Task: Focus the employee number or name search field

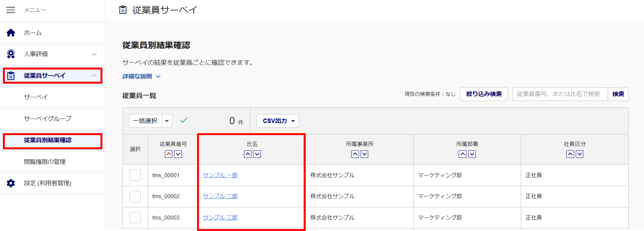Action: 560,94
